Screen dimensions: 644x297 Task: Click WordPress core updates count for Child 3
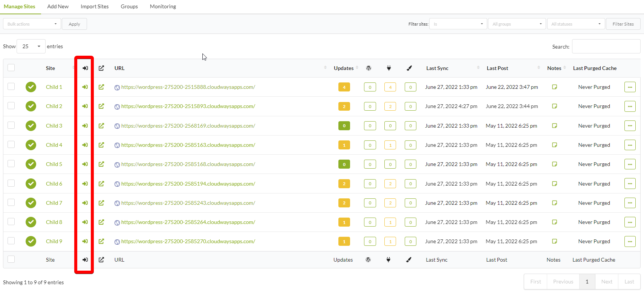pos(370,126)
